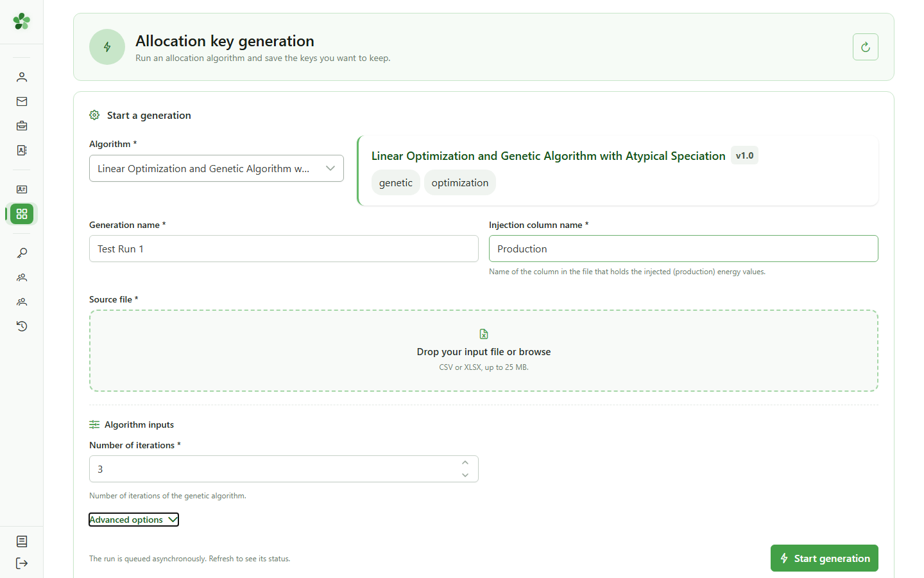924x578 pixels.
Task: Select the active grid dashboard icon
Action: tap(22, 214)
